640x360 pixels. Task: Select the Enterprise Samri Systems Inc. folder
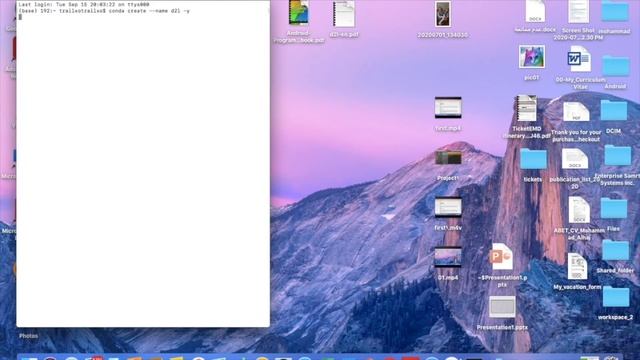(x=617, y=155)
